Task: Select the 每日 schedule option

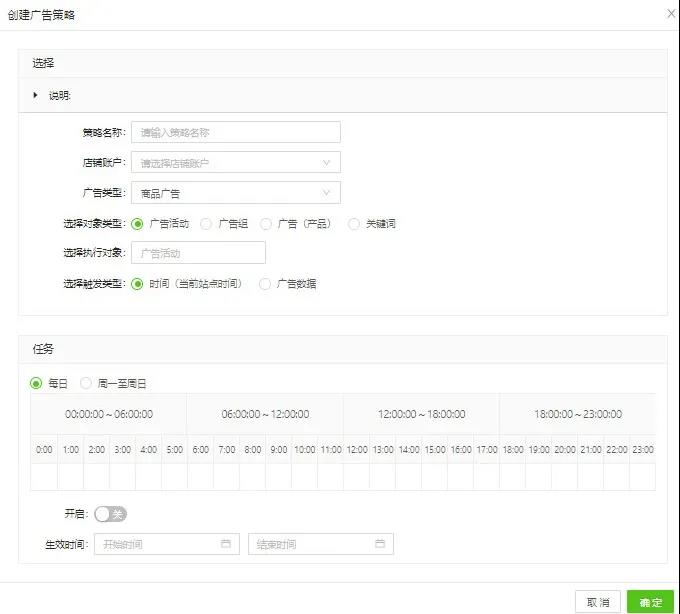Action: point(37,383)
